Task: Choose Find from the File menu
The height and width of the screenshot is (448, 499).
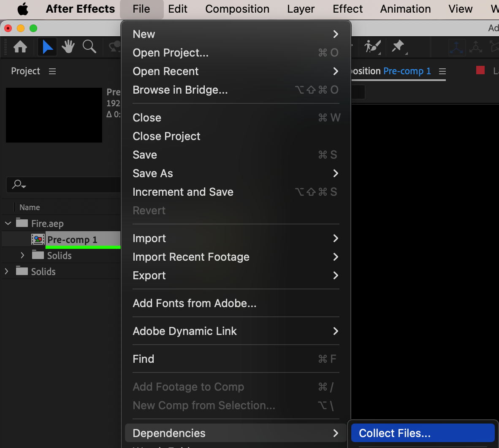Action: coord(236,359)
